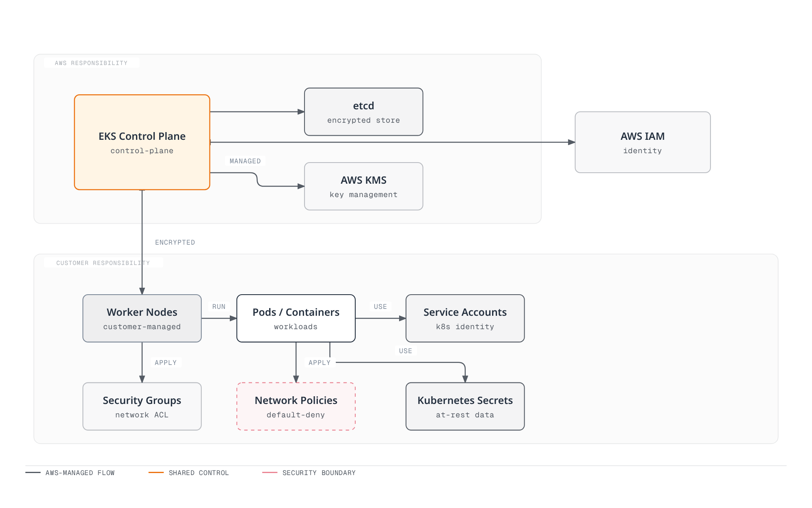
Task: Click the Pods / Containers workloads node
Action: [x=296, y=318]
